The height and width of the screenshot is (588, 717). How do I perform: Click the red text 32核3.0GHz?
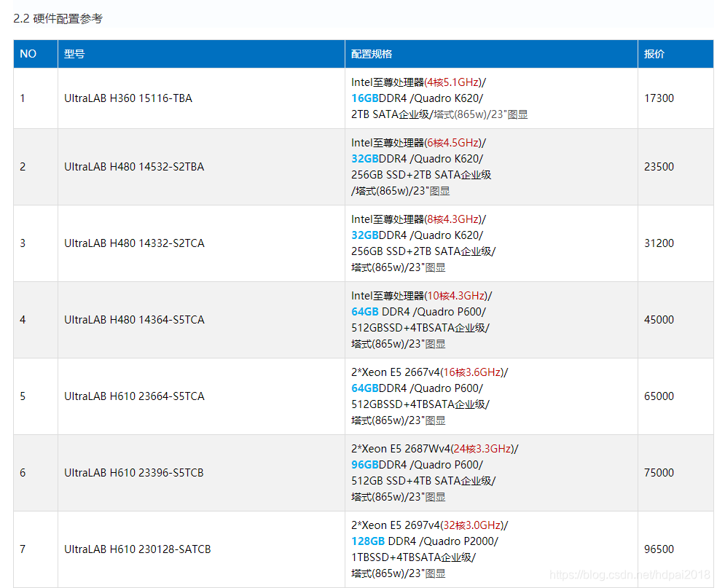472,525
